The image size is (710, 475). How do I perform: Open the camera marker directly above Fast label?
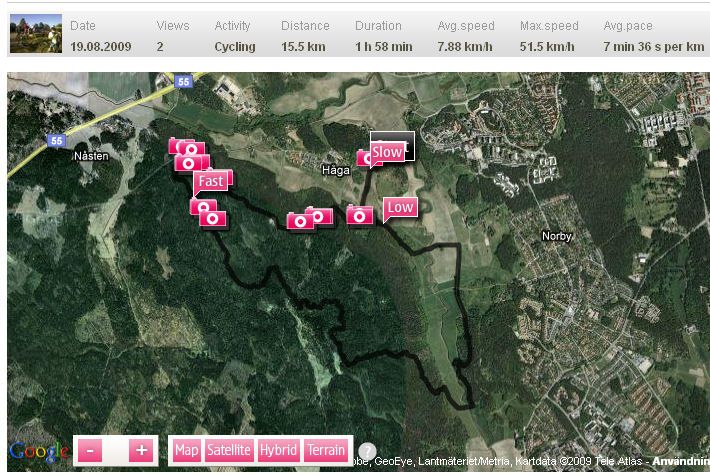(x=192, y=163)
